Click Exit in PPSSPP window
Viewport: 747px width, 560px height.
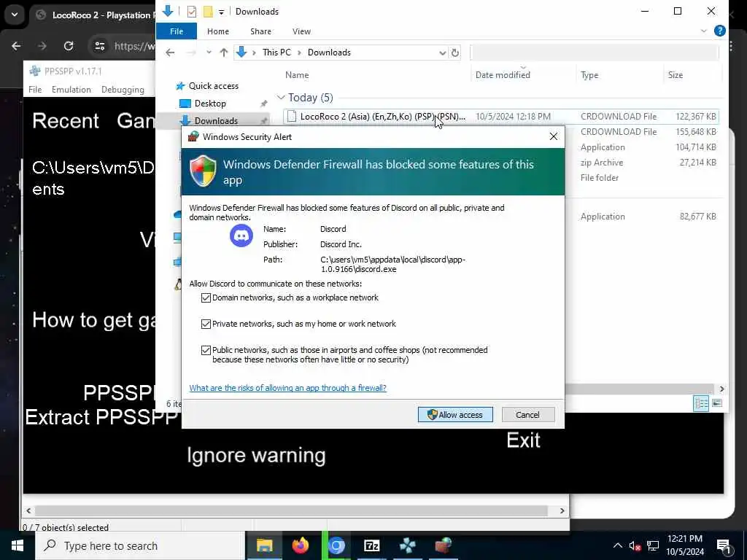click(x=523, y=440)
